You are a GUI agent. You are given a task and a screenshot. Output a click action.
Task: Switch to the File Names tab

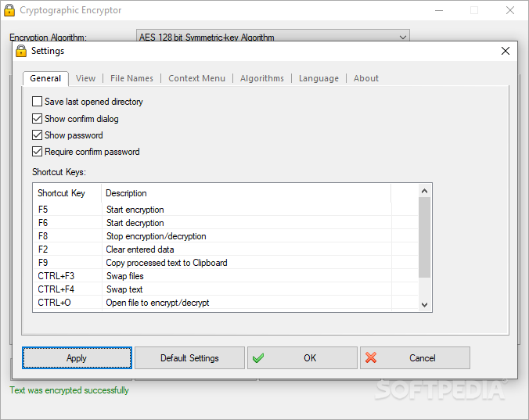[131, 78]
